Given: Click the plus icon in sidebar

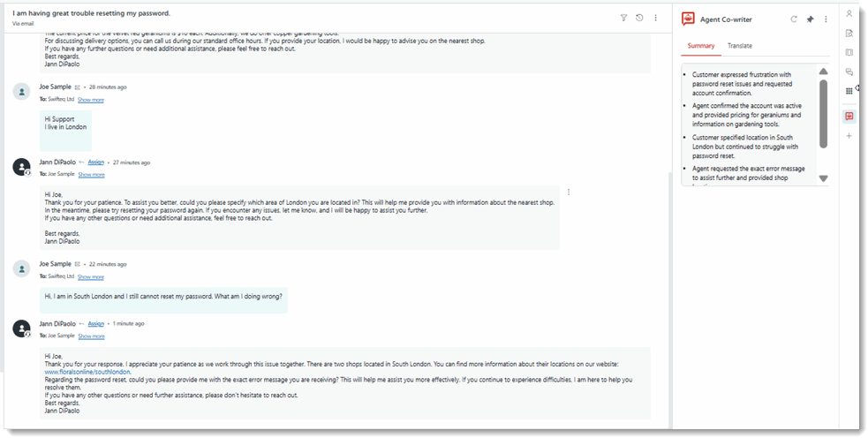Looking at the screenshot, I should point(849,136).
